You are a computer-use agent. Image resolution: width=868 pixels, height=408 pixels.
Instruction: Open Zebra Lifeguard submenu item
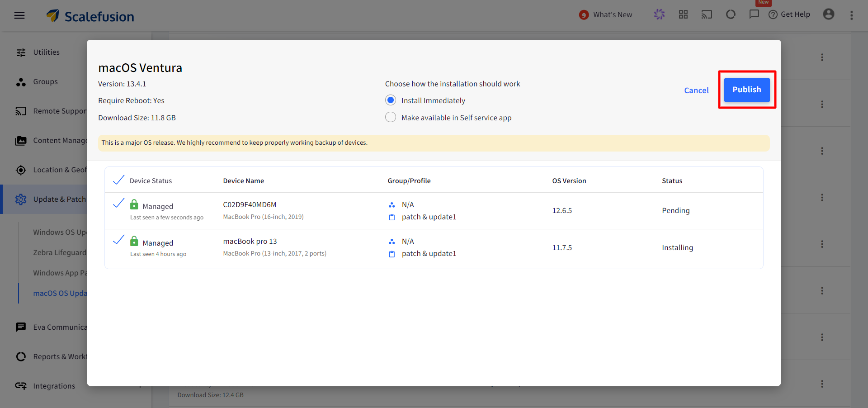coord(60,252)
